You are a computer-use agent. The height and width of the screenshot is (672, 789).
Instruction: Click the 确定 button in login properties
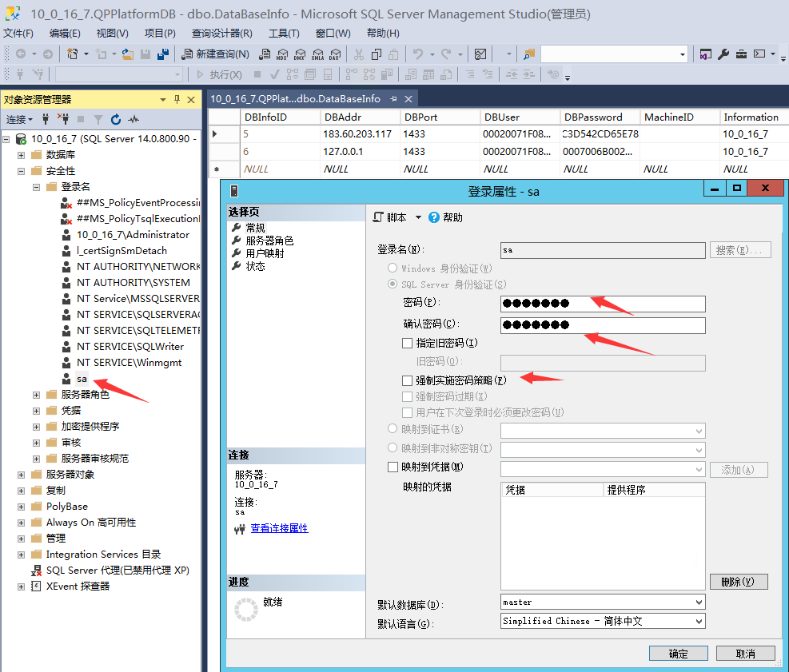tap(678, 654)
